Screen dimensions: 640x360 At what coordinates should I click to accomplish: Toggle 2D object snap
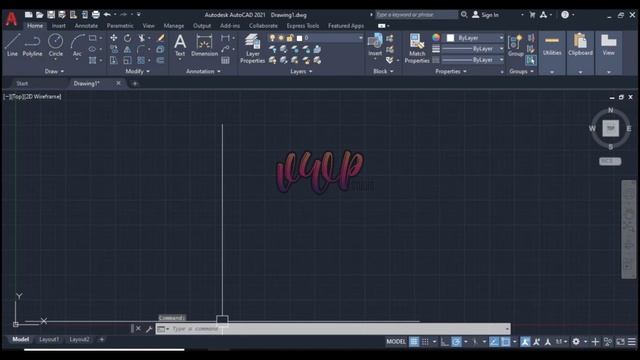point(505,342)
